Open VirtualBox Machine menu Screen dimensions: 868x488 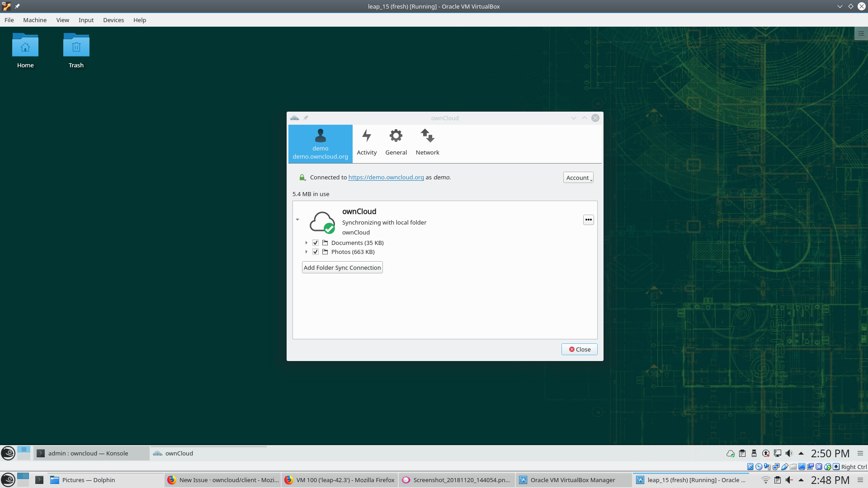[x=35, y=20]
